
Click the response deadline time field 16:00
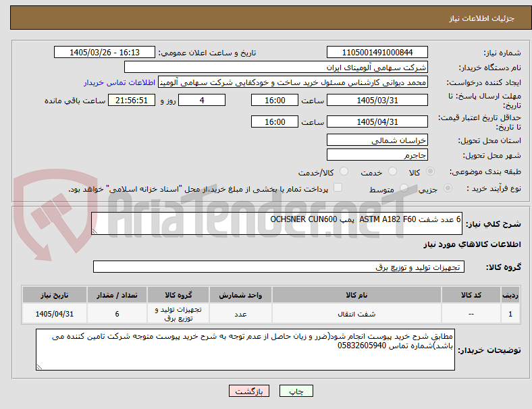(x=275, y=101)
